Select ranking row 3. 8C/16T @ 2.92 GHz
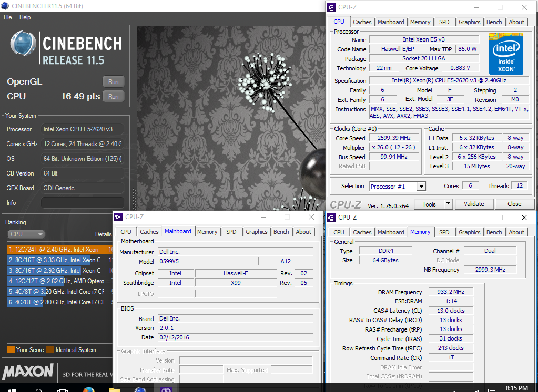 click(x=59, y=270)
